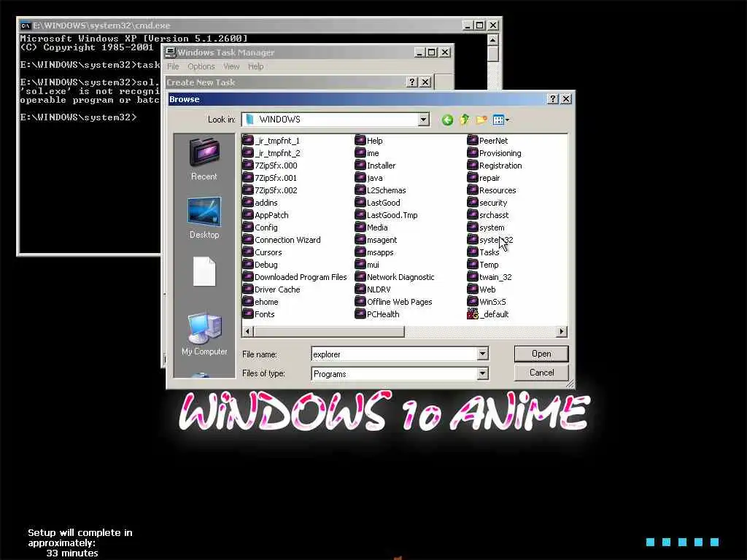
Task: Select the Fonts folder
Action: click(259, 314)
